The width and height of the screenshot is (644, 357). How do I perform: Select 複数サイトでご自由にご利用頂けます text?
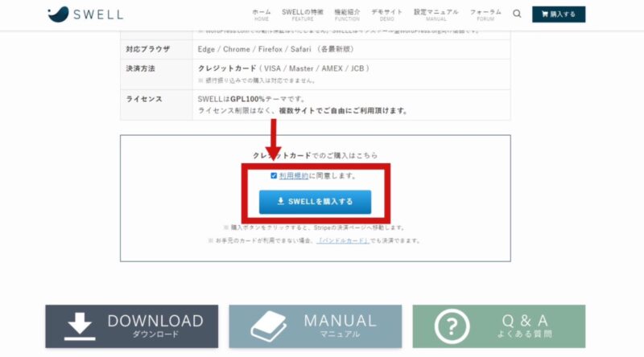tap(344, 111)
